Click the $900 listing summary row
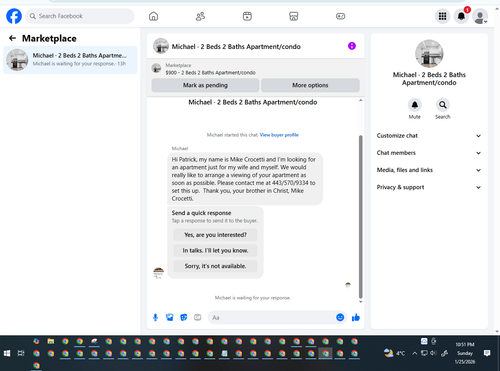The height and width of the screenshot is (371, 500). tap(256, 69)
